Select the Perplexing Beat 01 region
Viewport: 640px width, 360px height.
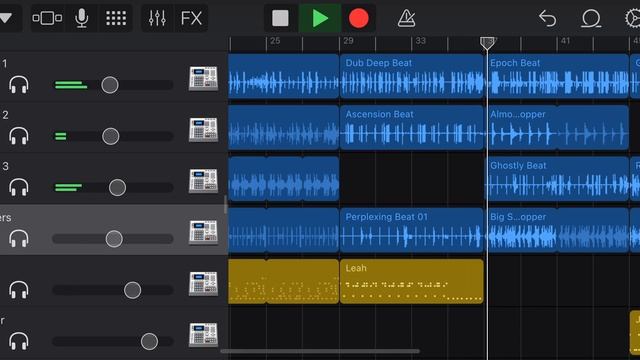coord(411,230)
